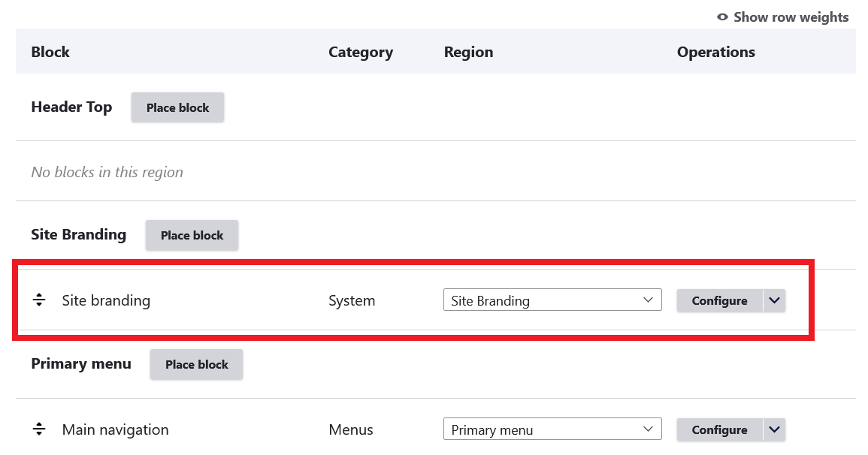Screen dimensions: 868x455
Task: Open the Primary menu region dropdown
Action: tap(552, 429)
